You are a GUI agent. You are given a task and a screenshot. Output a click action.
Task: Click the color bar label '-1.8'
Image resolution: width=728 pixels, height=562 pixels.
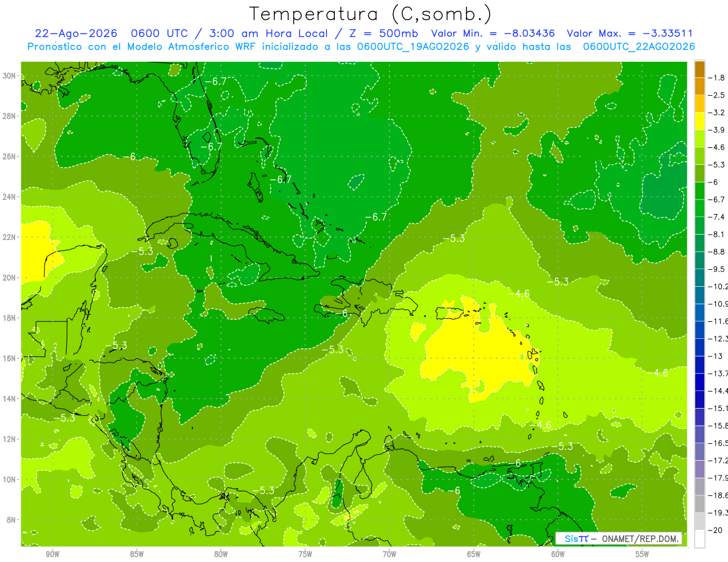tap(716, 78)
